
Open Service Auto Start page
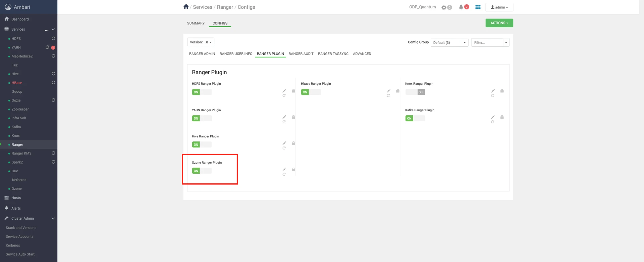(20, 254)
